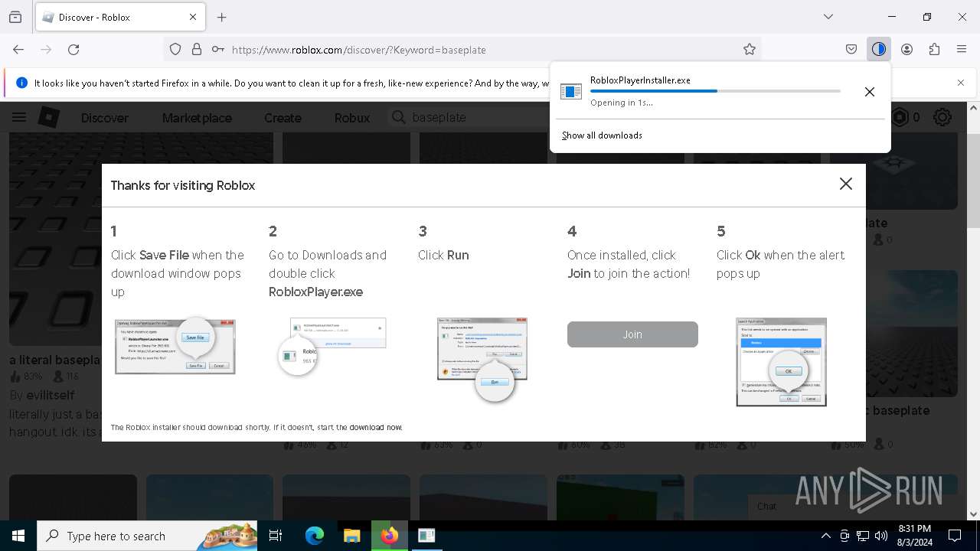980x551 pixels.
Task: Click the Save File step illustration
Action: pos(175,346)
